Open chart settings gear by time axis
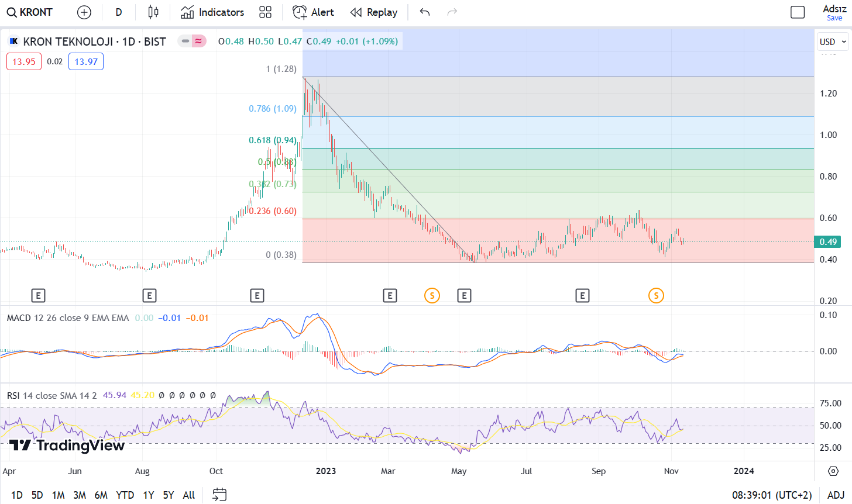Screen dimensions: 852x504 pos(833,471)
